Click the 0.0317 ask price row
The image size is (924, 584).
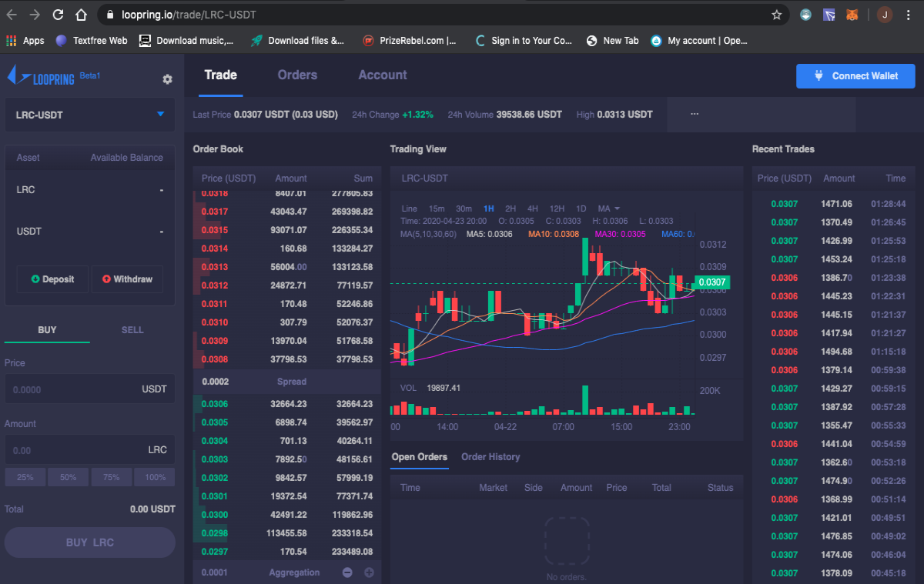coord(286,212)
